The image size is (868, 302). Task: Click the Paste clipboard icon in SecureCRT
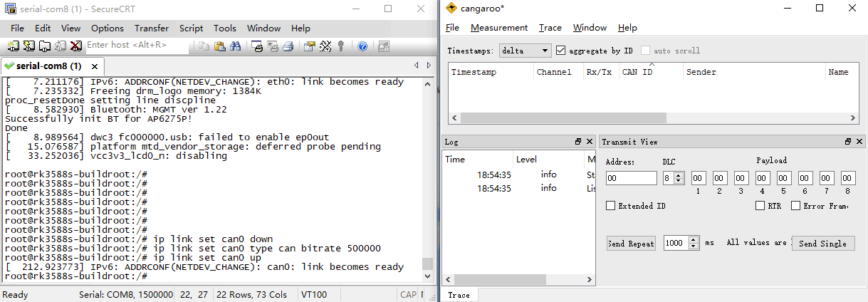click(220, 46)
